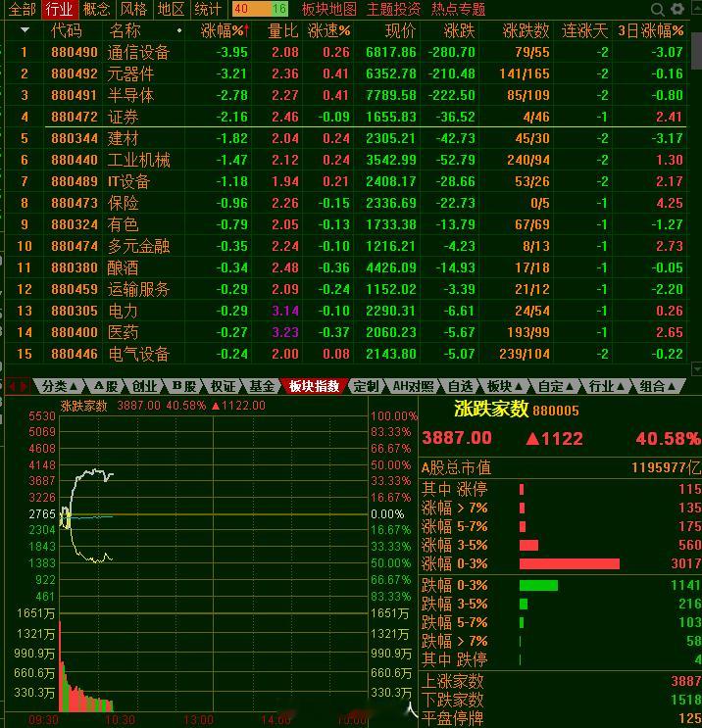Screen dimensions: 702x728
Task: Sort by 现价 column header
Action: (x=400, y=31)
